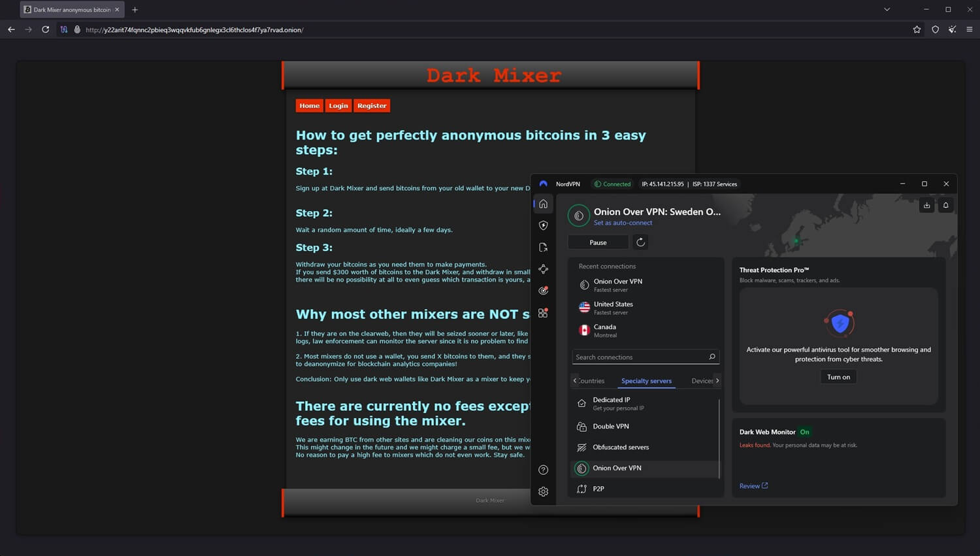This screenshot has height=556, width=980.
Task: Click the Review link in Dark Web Monitor
Action: [x=749, y=485]
